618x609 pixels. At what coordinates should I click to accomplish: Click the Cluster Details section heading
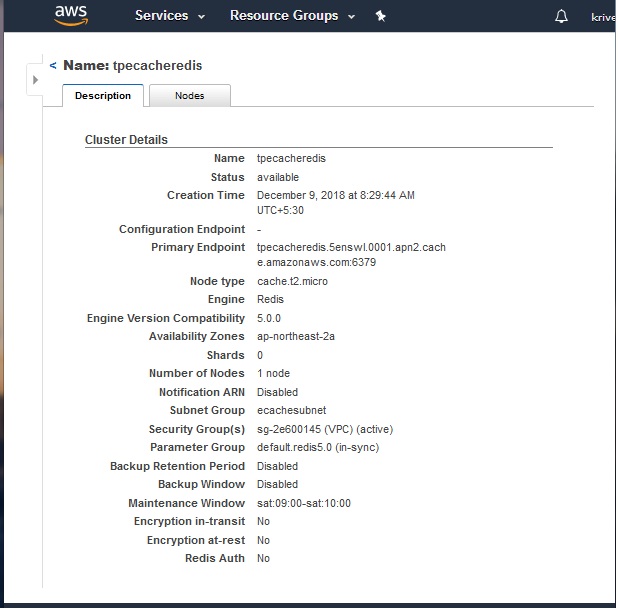pos(126,140)
